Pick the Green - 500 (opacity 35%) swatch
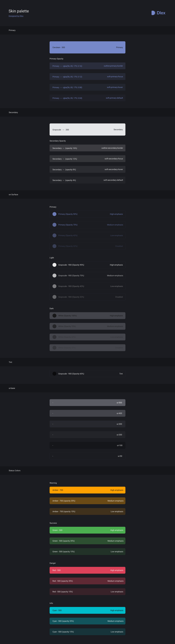This screenshot has height=644, width=175. pos(87,541)
